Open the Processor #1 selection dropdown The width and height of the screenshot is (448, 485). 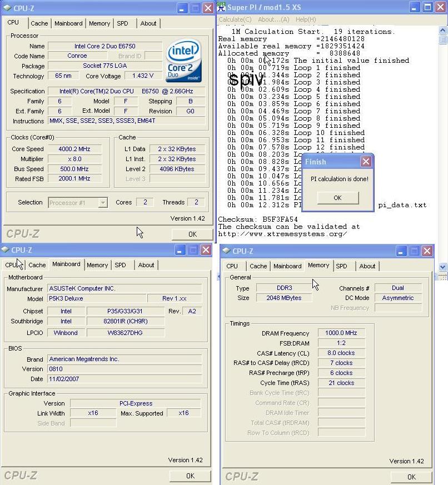pyautogui.click(x=103, y=203)
